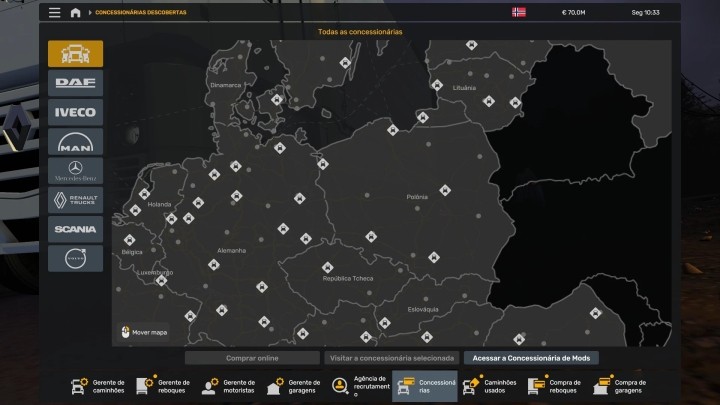Viewport: 720px width, 405px height.
Task: Click Acessar a Concessionária de Mods
Action: point(531,358)
